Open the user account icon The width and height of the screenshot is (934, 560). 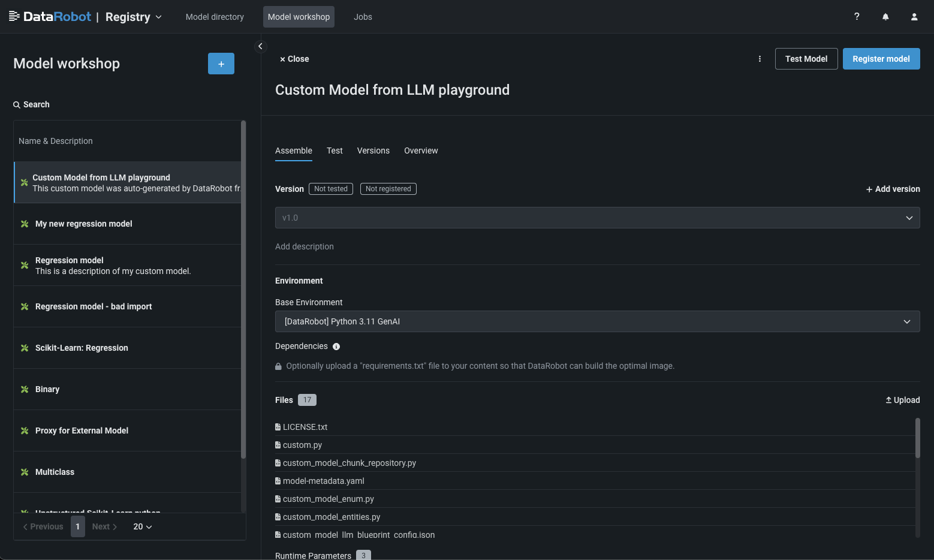[914, 17]
